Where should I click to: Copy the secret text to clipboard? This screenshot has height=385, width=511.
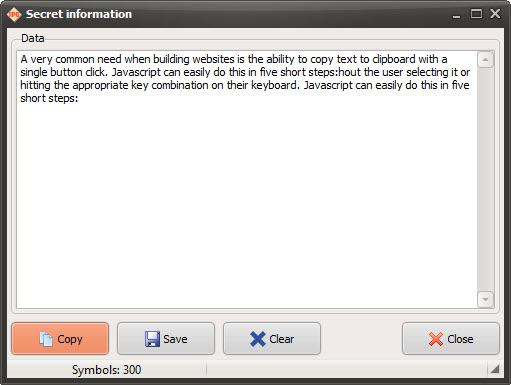(60, 338)
